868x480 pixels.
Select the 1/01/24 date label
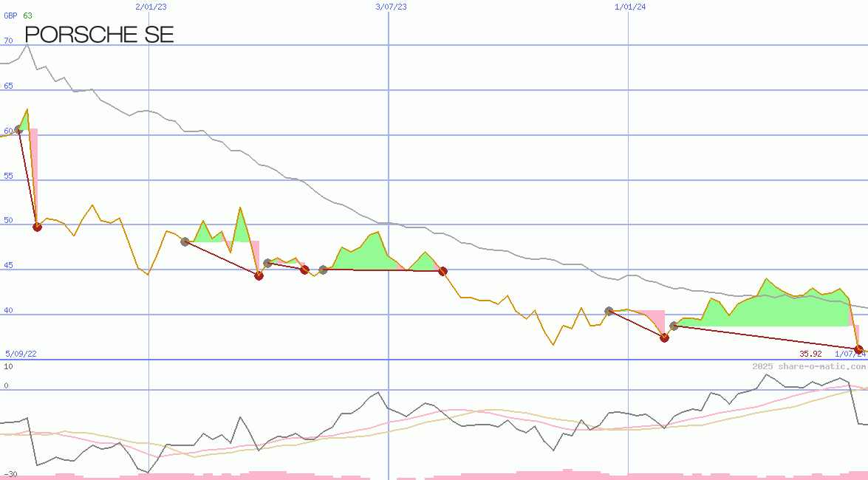click(x=630, y=7)
